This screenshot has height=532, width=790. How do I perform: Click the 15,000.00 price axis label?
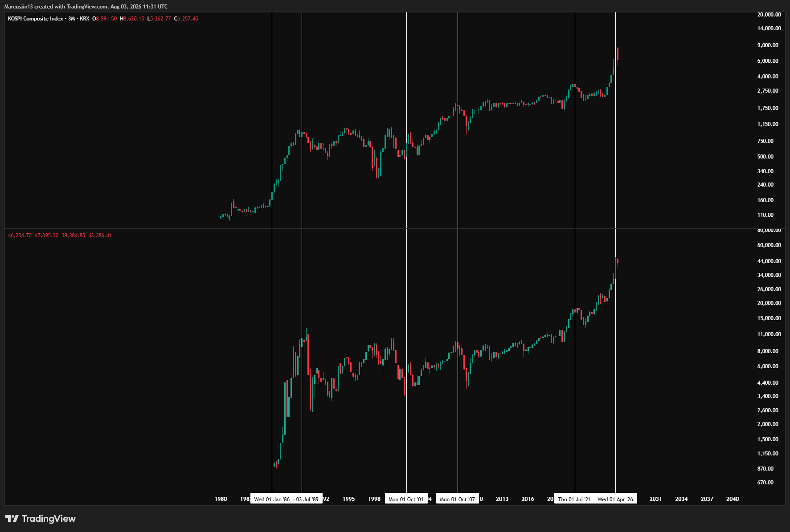(x=769, y=318)
